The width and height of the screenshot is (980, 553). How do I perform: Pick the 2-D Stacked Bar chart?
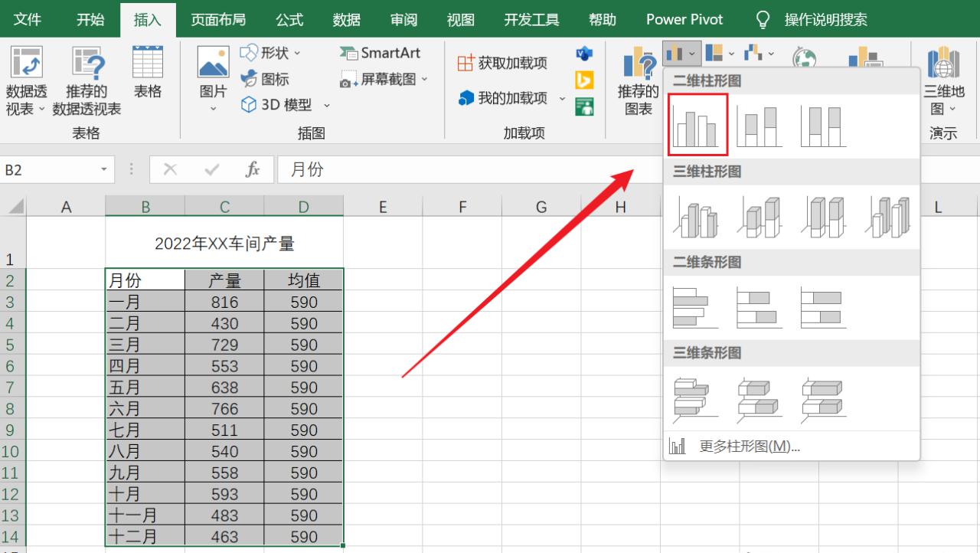click(x=759, y=306)
